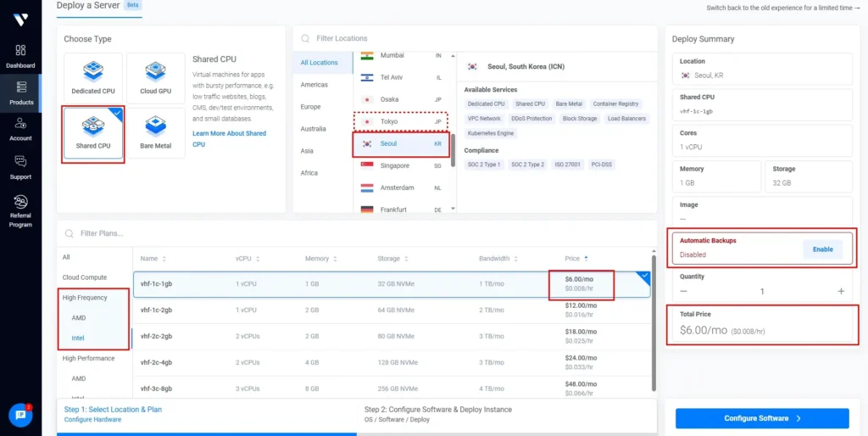Click the location list scroll-down arrow
The image size is (868, 436).
[453, 209]
